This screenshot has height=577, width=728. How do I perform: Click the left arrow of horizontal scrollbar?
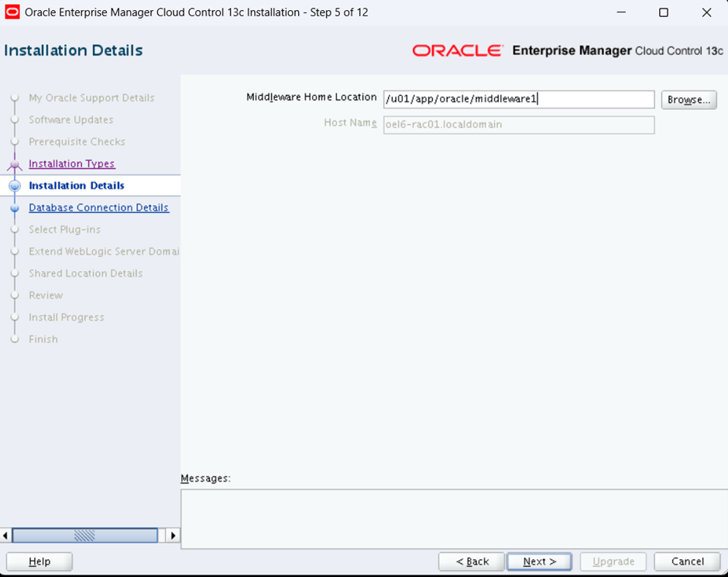6,535
